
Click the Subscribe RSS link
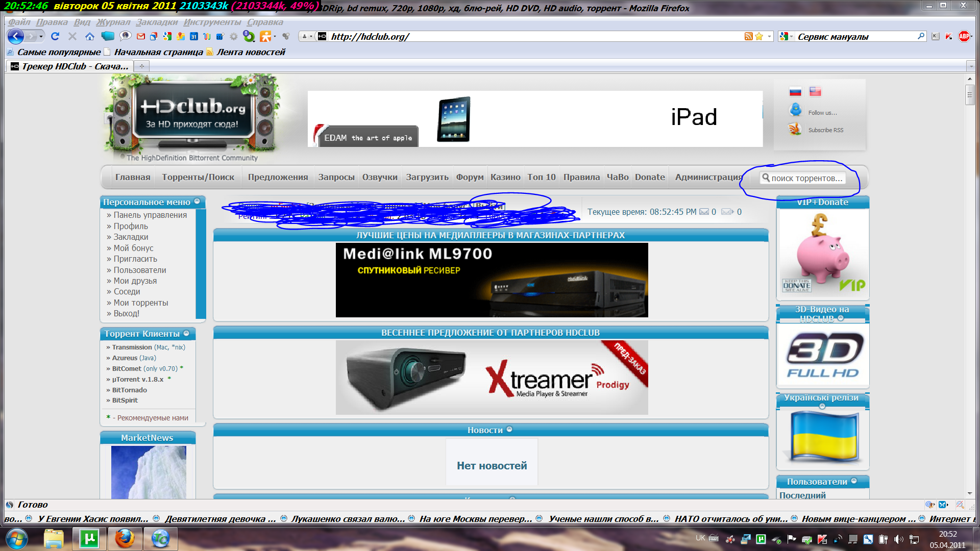(825, 130)
